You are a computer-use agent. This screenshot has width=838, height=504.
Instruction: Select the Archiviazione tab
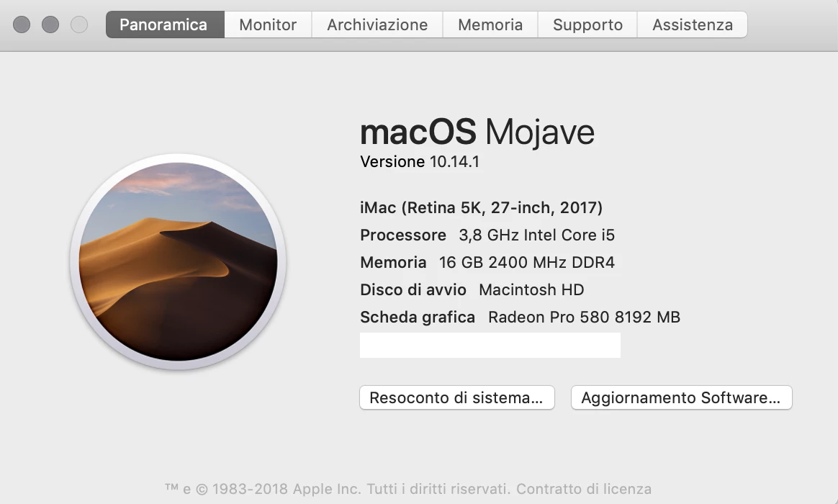coord(377,24)
